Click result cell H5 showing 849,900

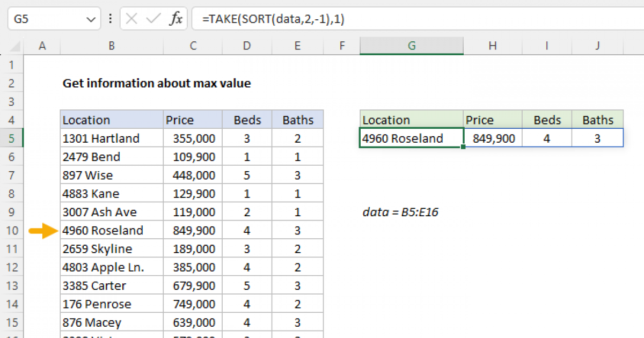point(493,138)
